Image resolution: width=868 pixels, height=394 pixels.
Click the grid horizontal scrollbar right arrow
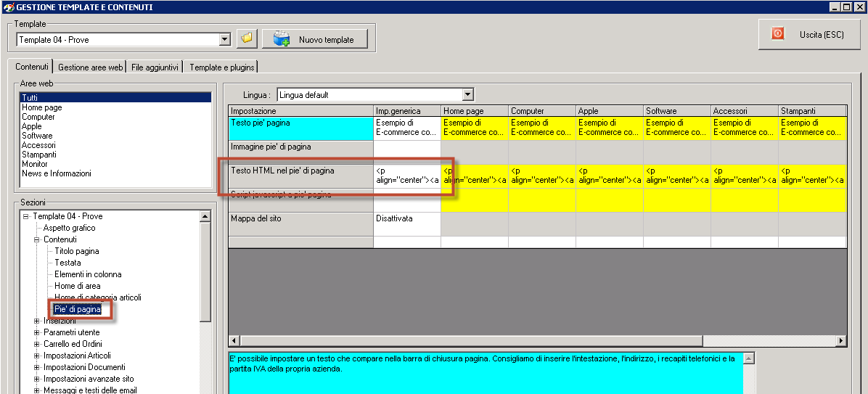click(x=841, y=340)
